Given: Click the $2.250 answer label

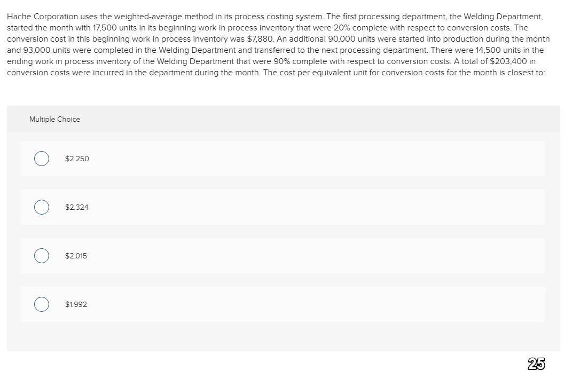Looking at the screenshot, I should click(x=76, y=159).
